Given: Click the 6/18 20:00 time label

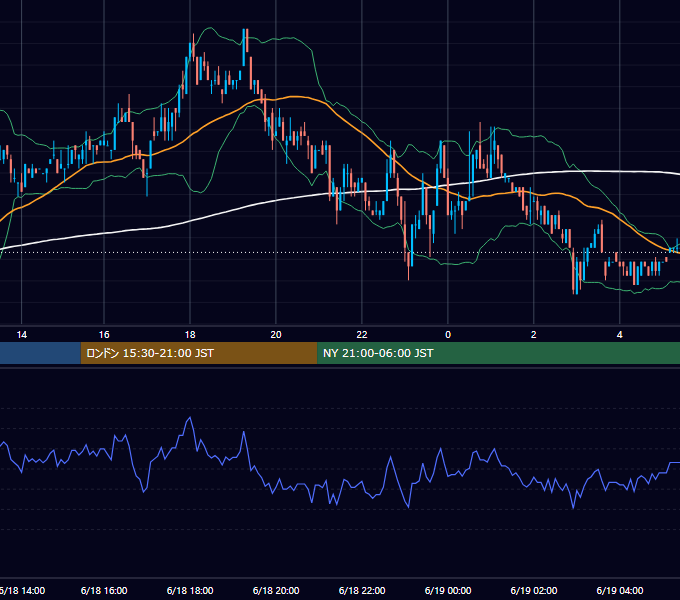Looking at the screenshot, I should point(276,590).
